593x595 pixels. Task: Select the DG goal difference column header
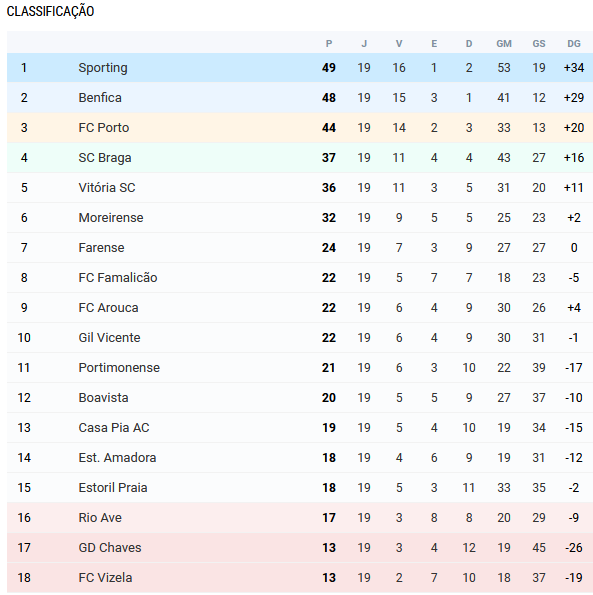pos(574,44)
